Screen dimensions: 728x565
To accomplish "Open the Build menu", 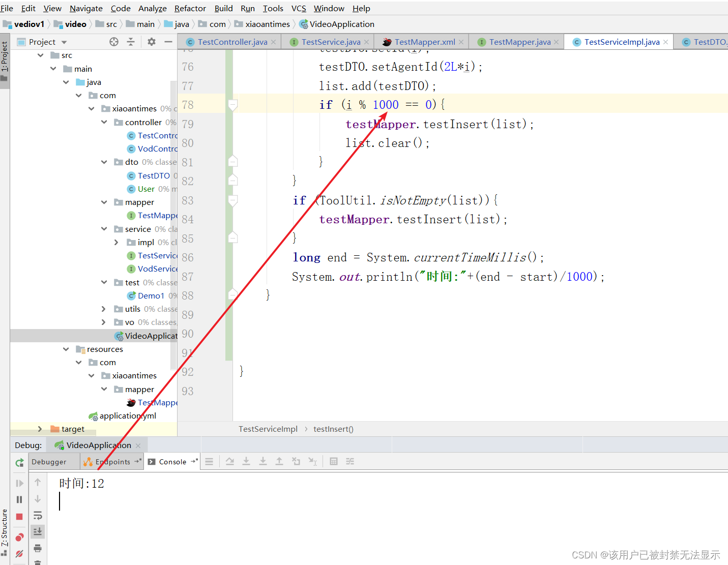I will pyautogui.click(x=223, y=8).
